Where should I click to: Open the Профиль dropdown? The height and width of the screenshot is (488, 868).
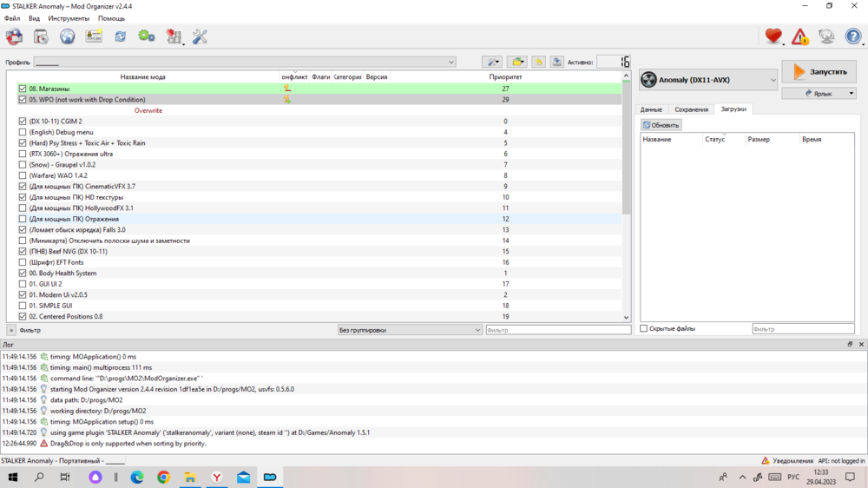coord(245,62)
